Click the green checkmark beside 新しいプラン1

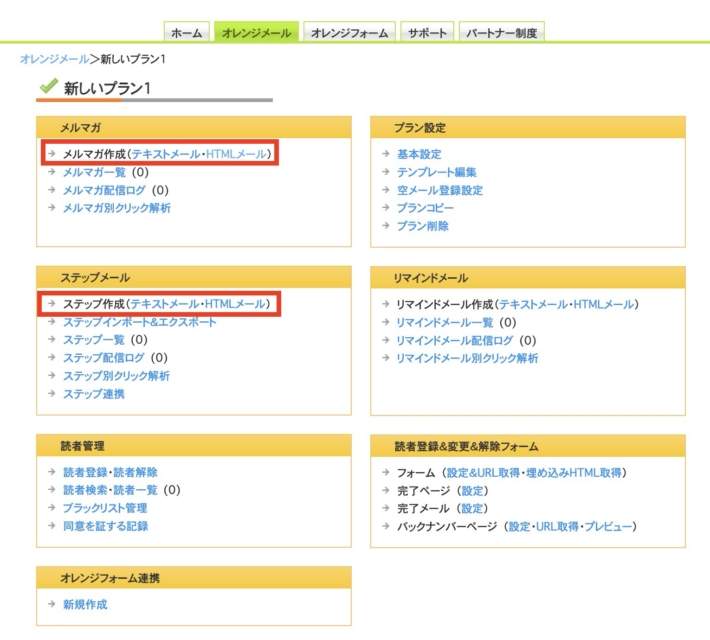pos(48,86)
